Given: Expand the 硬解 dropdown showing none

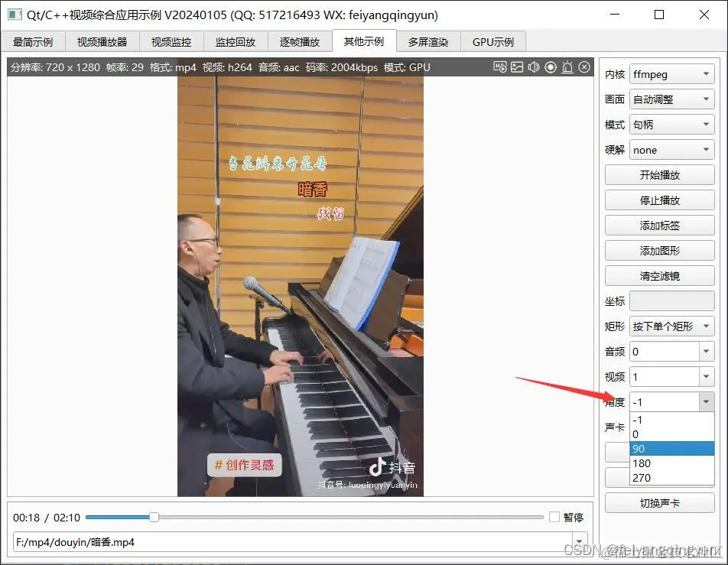Looking at the screenshot, I should (x=671, y=149).
